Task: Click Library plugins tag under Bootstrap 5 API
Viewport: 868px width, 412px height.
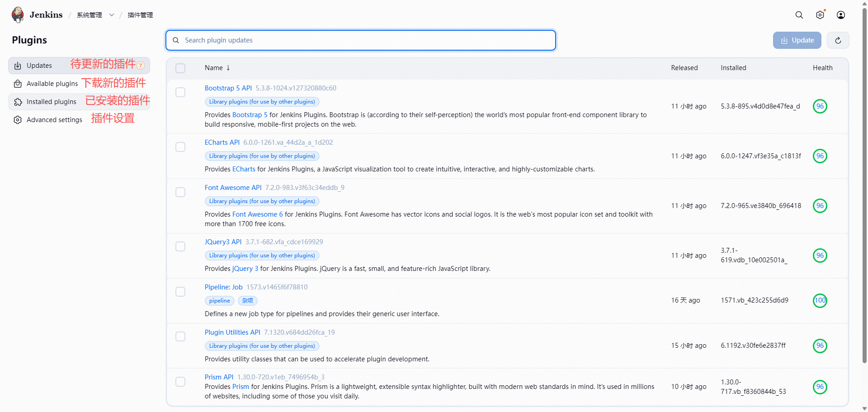Action: tap(262, 102)
